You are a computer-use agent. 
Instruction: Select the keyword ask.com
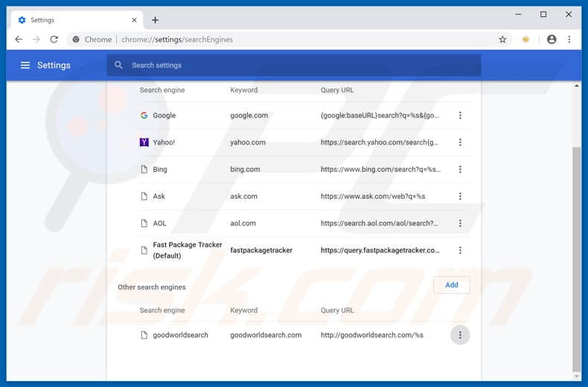tap(243, 196)
